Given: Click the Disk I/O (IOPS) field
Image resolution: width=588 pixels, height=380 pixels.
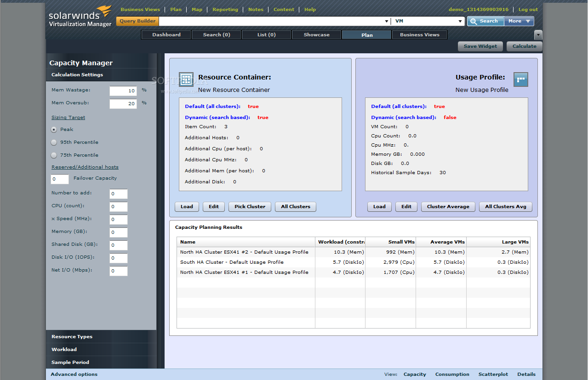Looking at the screenshot, I should pos(119,258).
